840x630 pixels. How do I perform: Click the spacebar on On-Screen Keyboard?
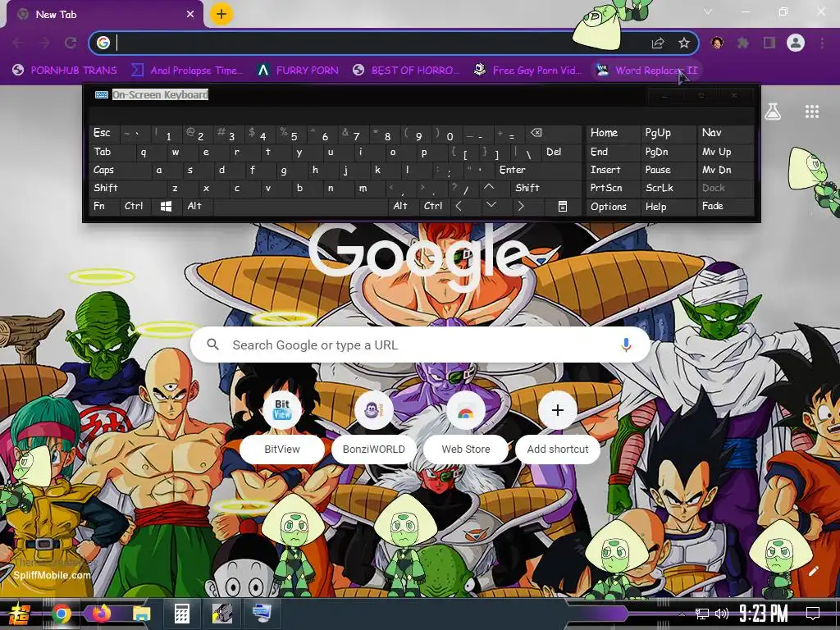pyautogui.click(x=300, y=206)
